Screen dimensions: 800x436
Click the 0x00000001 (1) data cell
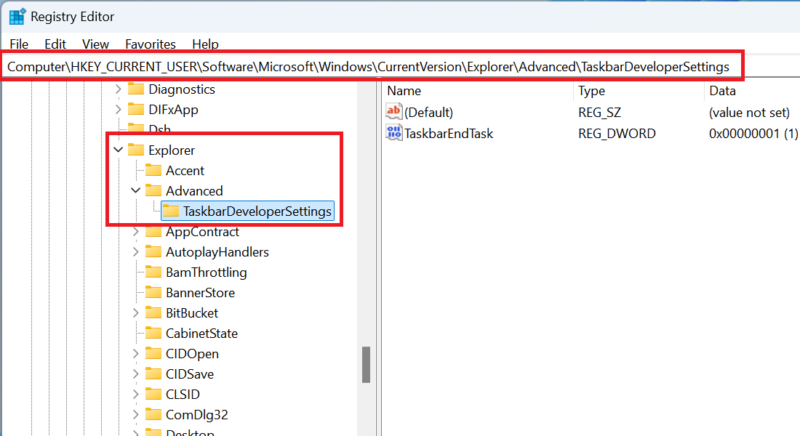[x=753, y=134]
